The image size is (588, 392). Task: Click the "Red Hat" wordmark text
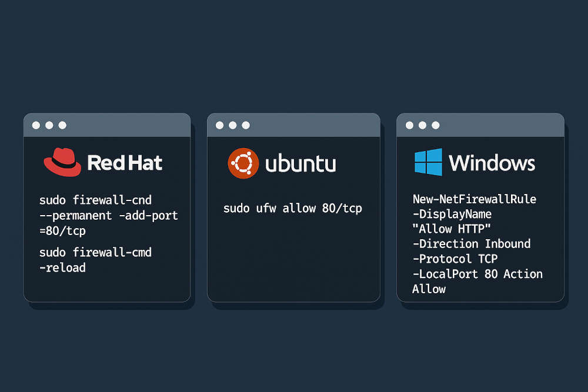125,163
